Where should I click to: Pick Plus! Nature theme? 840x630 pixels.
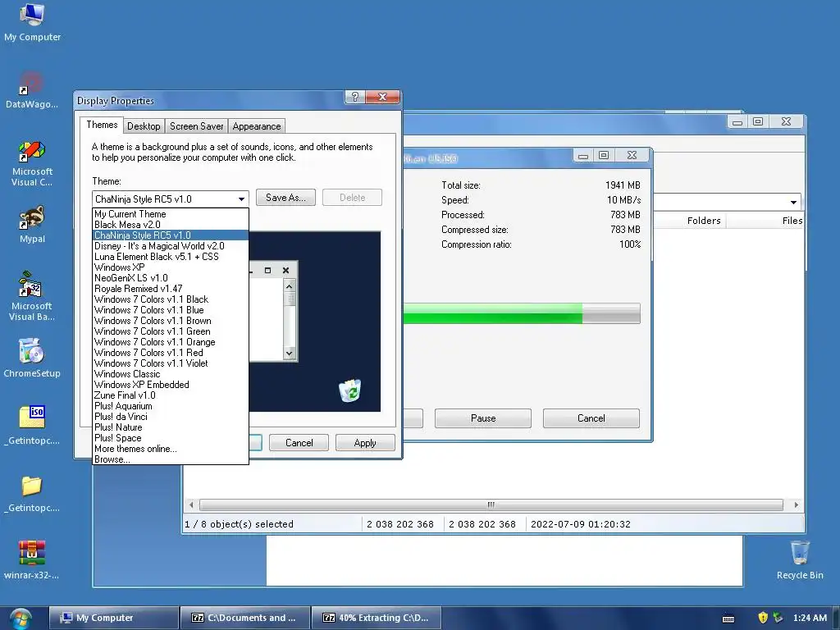(171, 427)
